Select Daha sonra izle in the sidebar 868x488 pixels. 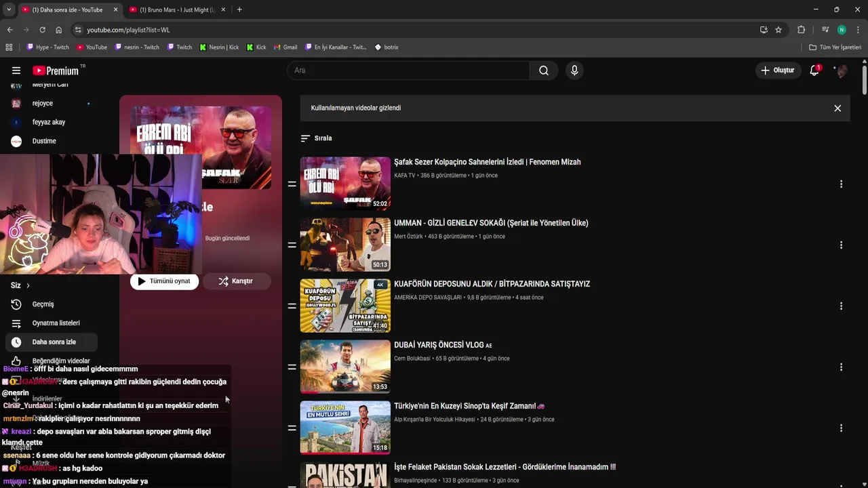tap(51, 342)
